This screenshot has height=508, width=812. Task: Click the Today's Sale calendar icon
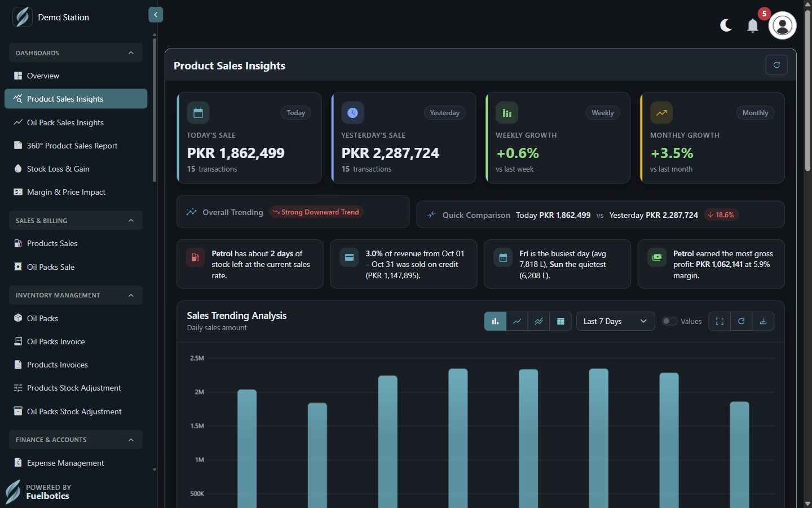tap(198, 113)
